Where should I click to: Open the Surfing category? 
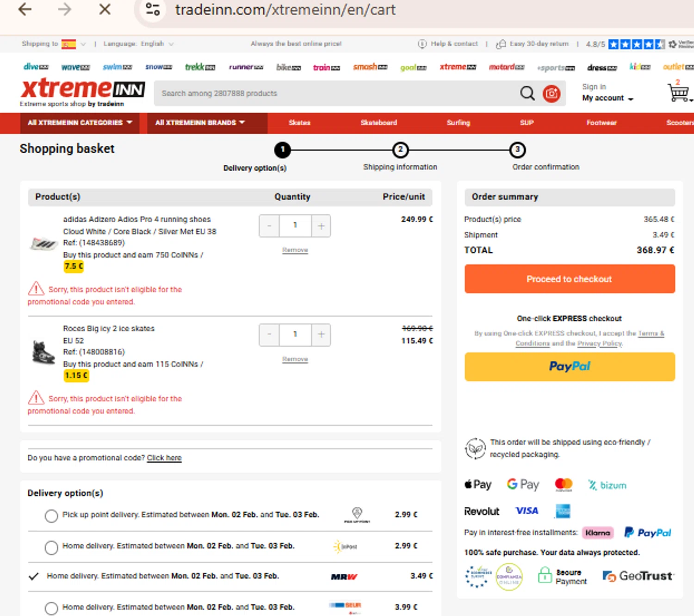point(459,123)
